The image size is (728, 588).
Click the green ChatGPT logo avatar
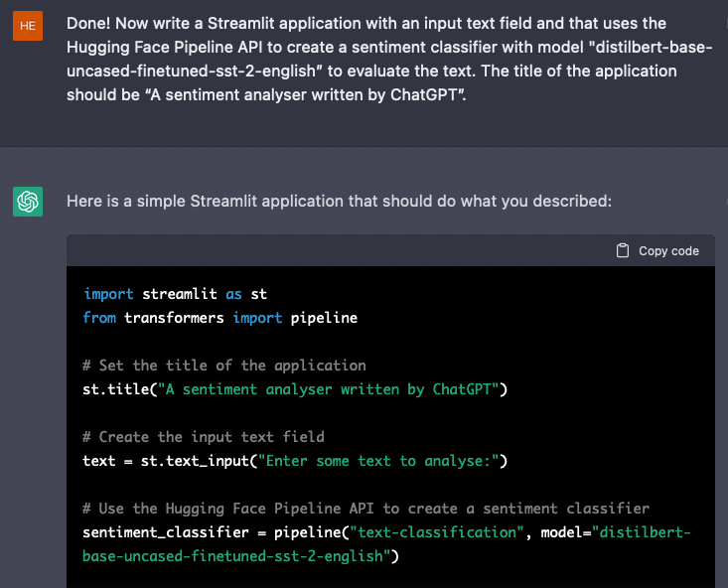[x=28, y=203]
